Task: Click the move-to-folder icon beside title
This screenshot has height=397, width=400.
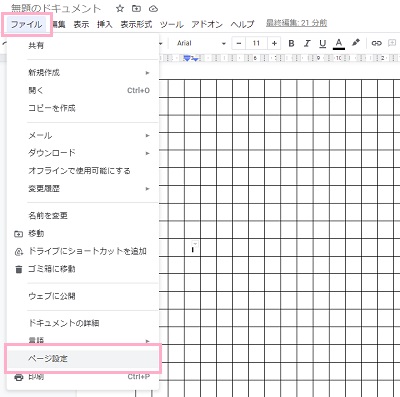Action: pos(136,9)
